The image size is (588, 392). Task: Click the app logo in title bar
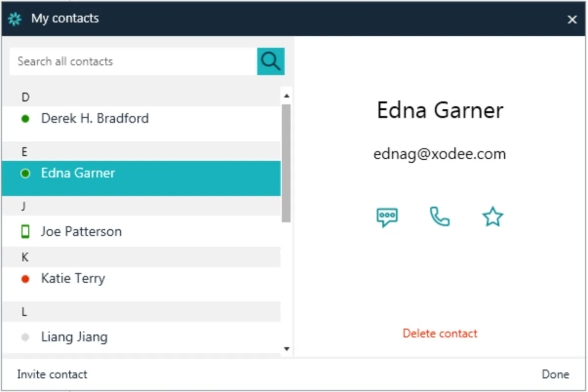(15, 19)
